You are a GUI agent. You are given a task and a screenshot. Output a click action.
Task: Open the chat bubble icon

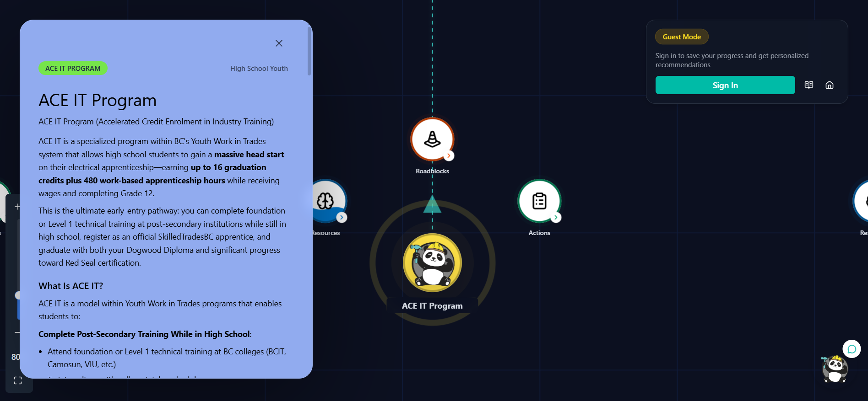click(x=852, y=349)
